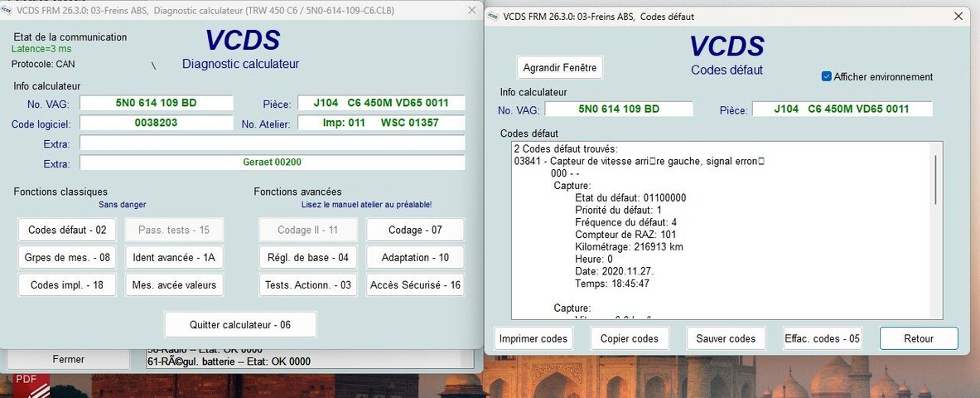
Task: Click Effac. codes - 05 button
Action: pos(822,338)
